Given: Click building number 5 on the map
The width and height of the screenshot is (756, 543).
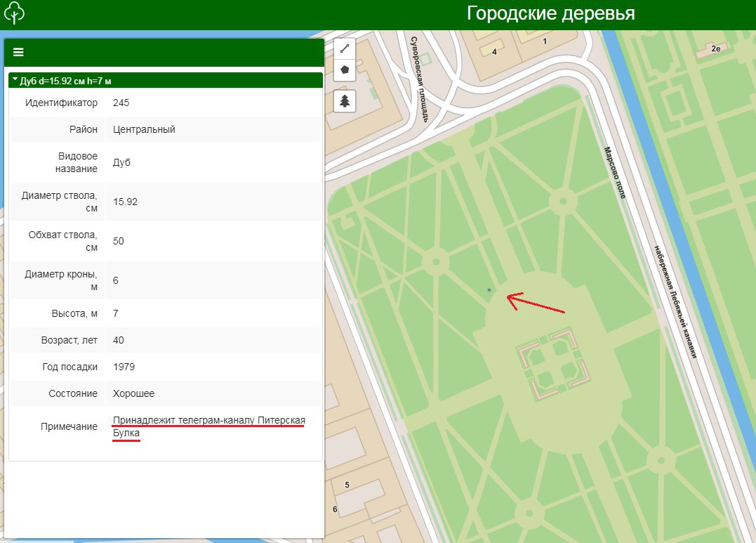Looking at the screenshot, I should point(347,485).
